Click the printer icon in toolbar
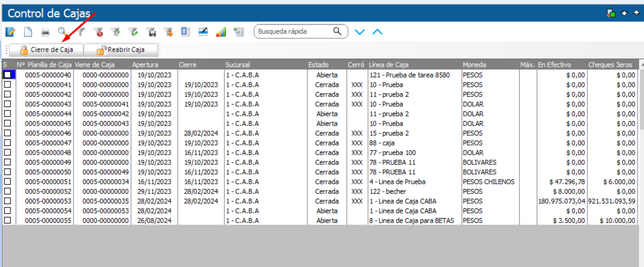The width and height of the screenshot is (644, 267). (x=45, y=32)
